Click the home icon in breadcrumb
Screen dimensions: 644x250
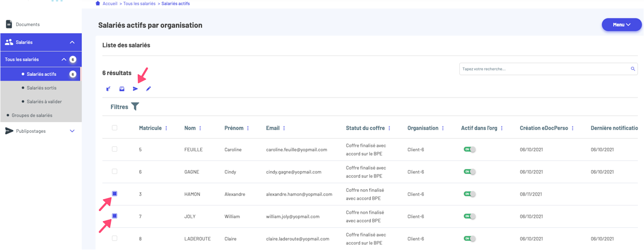tap(98, 4)
